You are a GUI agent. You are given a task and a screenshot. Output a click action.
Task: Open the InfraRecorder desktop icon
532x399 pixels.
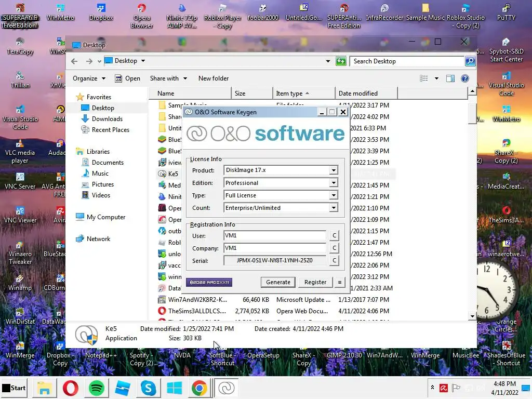pyautogui.click(x=384, y=12)
